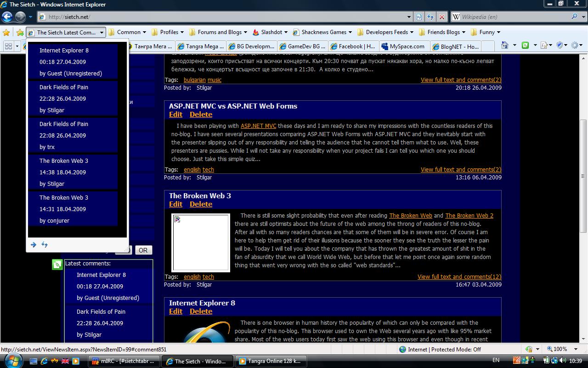Switch to BG Developm... tab

252,46
